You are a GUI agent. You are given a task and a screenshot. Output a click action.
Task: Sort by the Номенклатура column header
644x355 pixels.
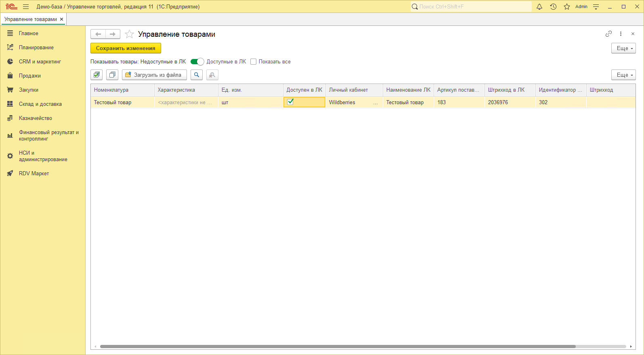[122, 90]
